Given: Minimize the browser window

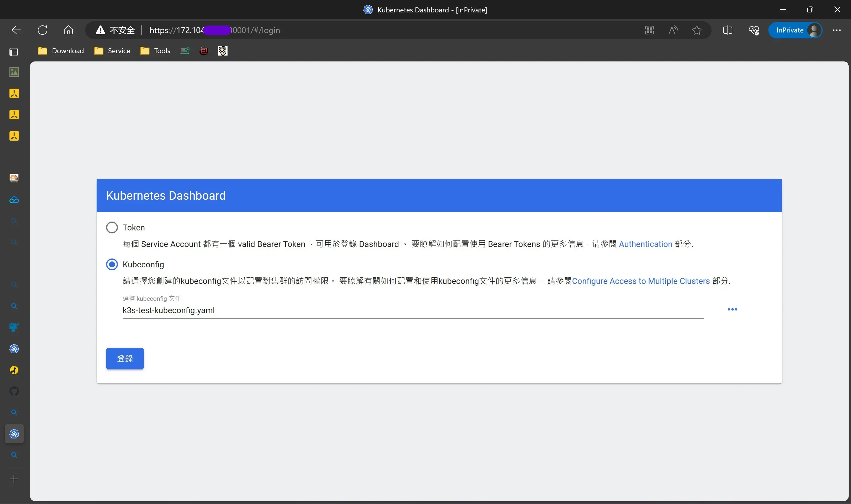Looking at the screenshot, I should 783,9.
